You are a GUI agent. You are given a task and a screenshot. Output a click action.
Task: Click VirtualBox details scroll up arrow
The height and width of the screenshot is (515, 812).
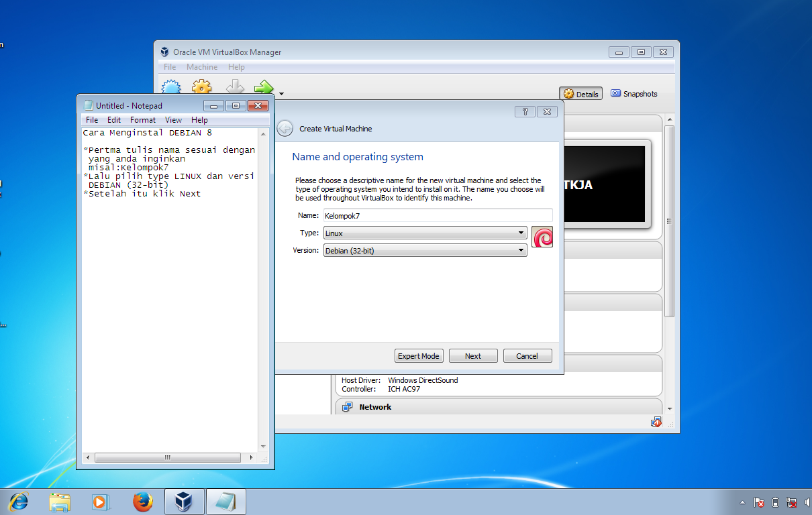(x=669, y=120)
